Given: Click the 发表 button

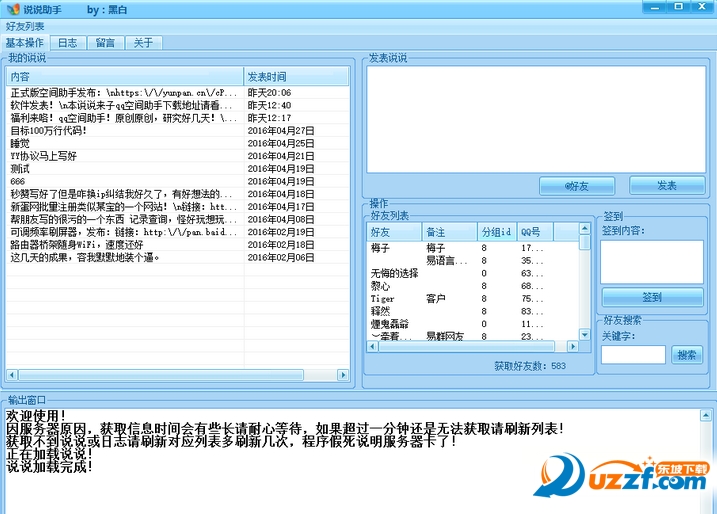Looking at the screenshot, I should click(667, 185).
